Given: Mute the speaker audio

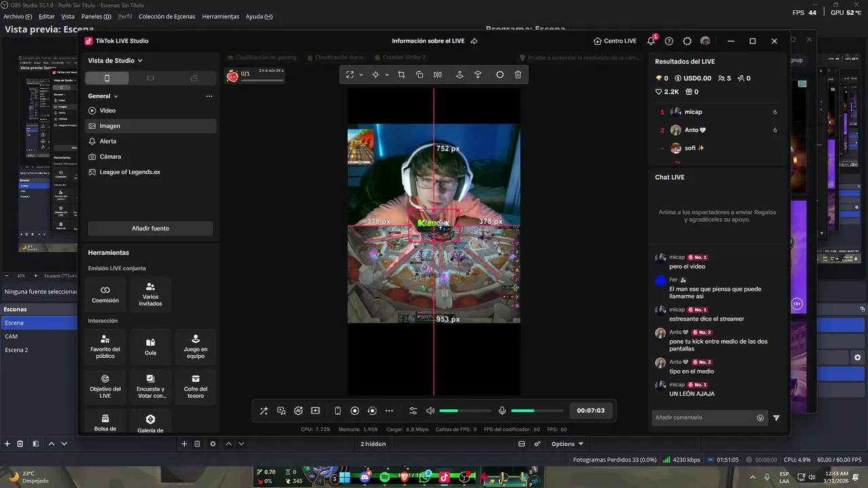Looking at the screenshot, I should [430, 411].
